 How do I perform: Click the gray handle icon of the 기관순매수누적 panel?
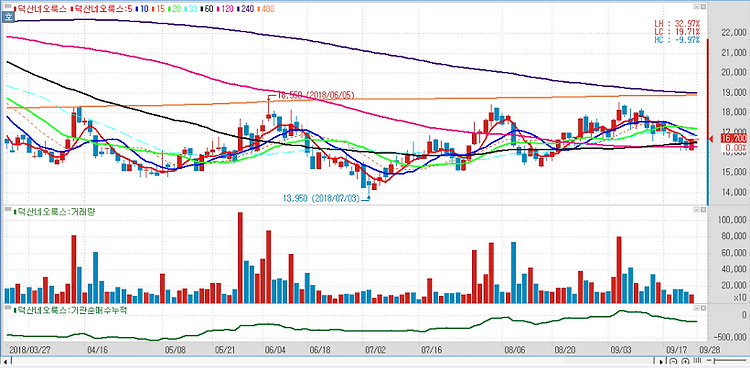click(x=8, y=308)
